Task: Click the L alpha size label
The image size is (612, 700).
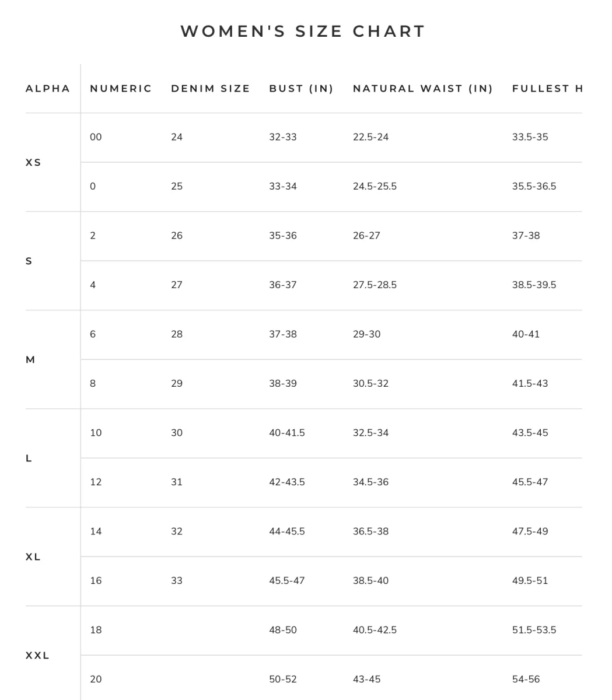Action: (29, 459)
